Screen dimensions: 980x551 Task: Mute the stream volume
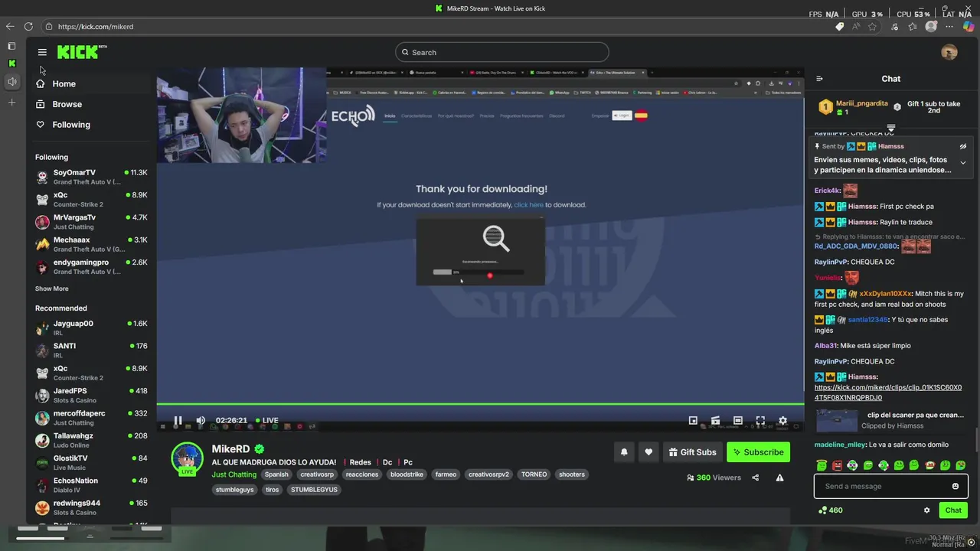pyautogui.click(x=201, y=420)
